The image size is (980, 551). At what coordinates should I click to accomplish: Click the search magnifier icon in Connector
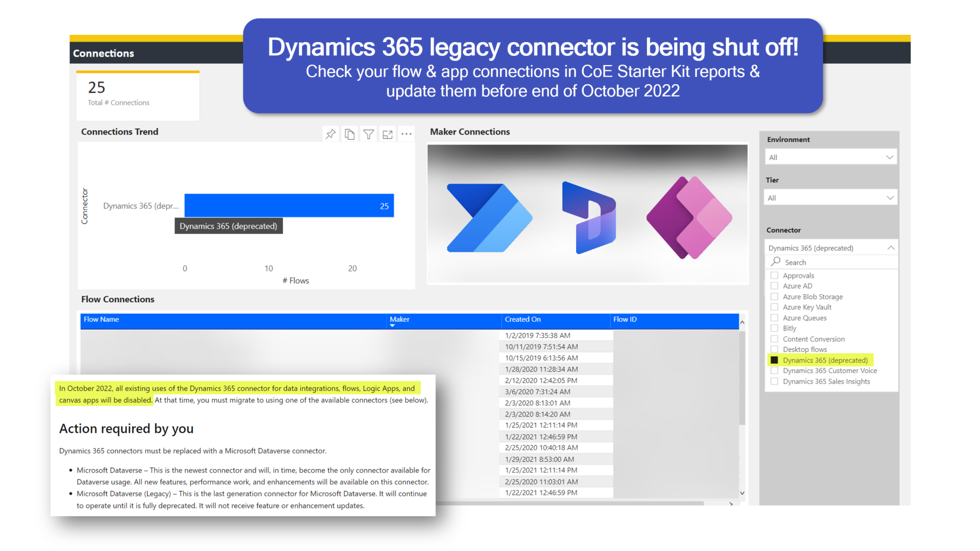click(776, 262)
